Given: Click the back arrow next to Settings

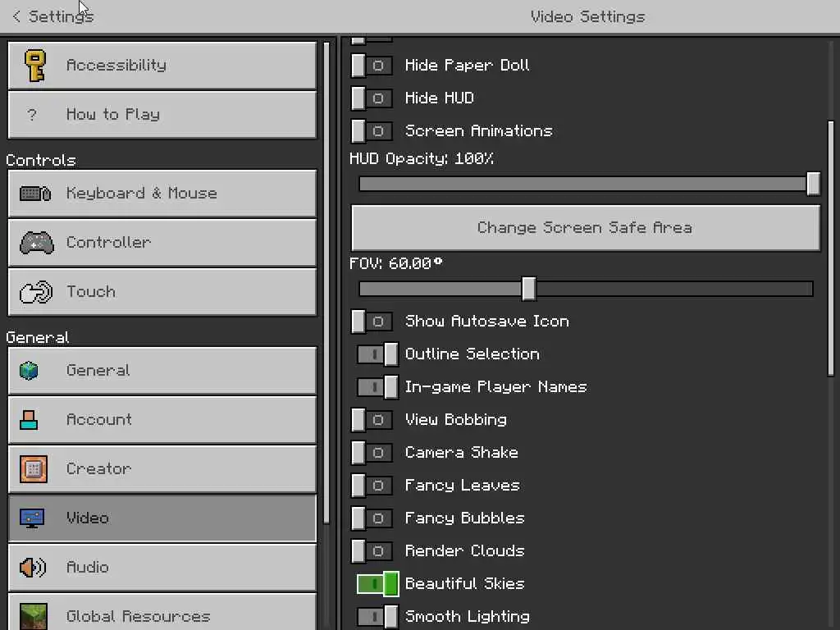Looking at the screenshot, I should pyautogui.click(x=16, y=16).
